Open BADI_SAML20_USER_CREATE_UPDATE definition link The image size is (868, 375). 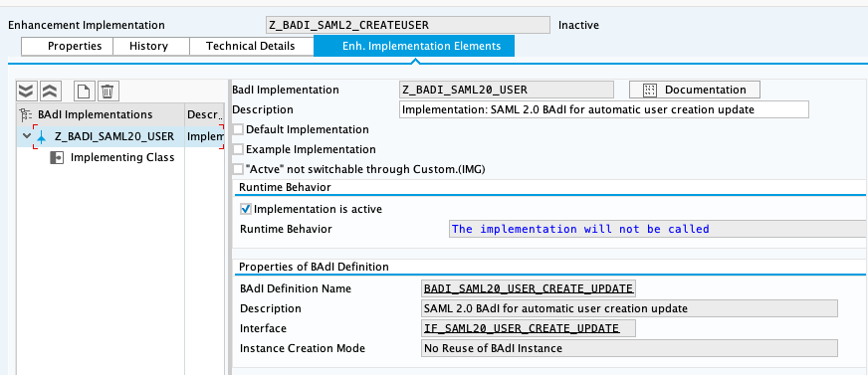click(529, 288)
